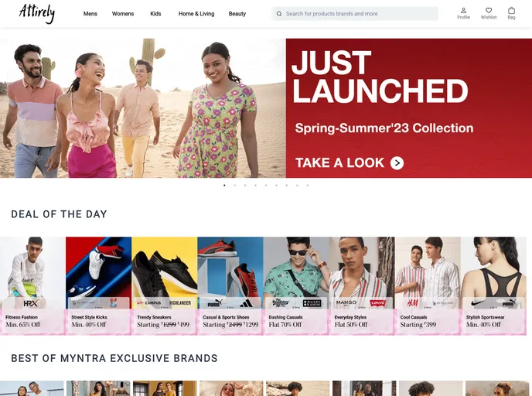Click the Adidas brand logo
Screen dimensions: 532x396
246,303
